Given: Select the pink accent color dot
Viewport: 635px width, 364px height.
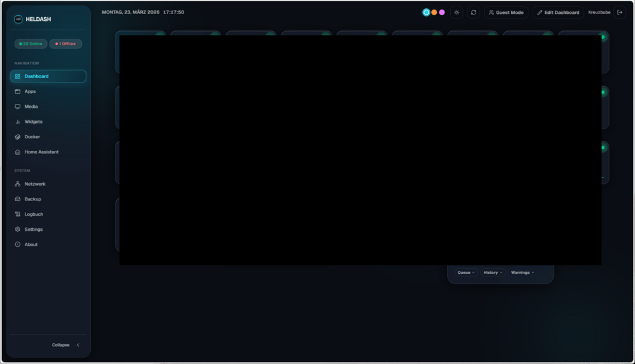Looking at the screenshot, I should [442, 13].
